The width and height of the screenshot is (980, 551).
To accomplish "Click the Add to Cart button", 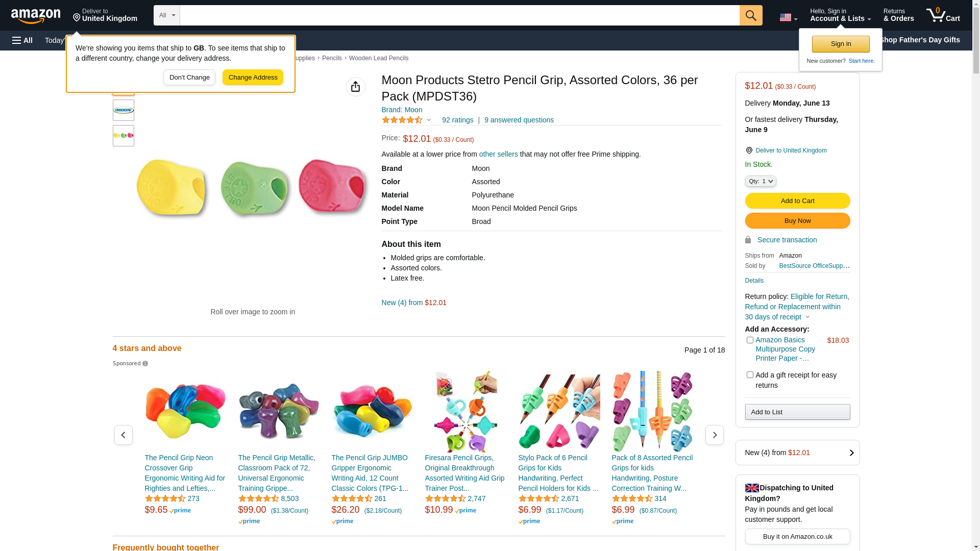I will point(797,201).
